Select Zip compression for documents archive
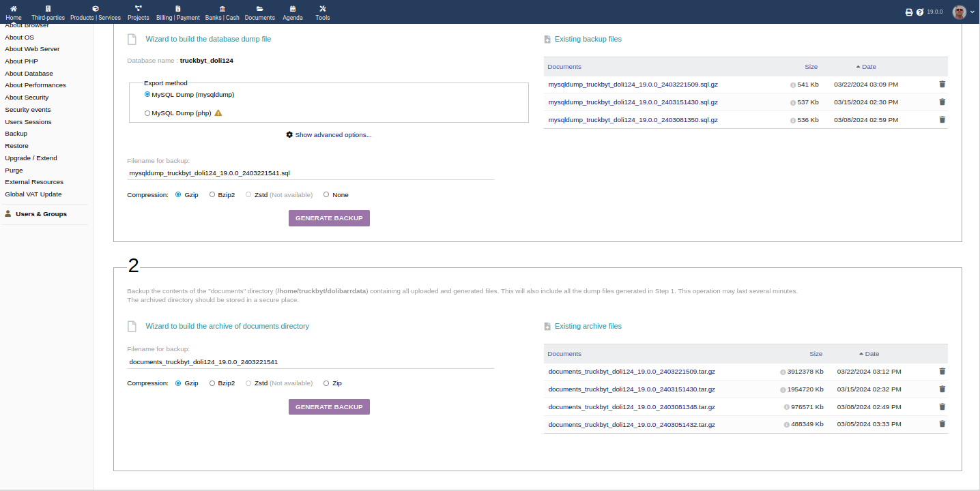980x491 pixels. (x=326, y=383)
